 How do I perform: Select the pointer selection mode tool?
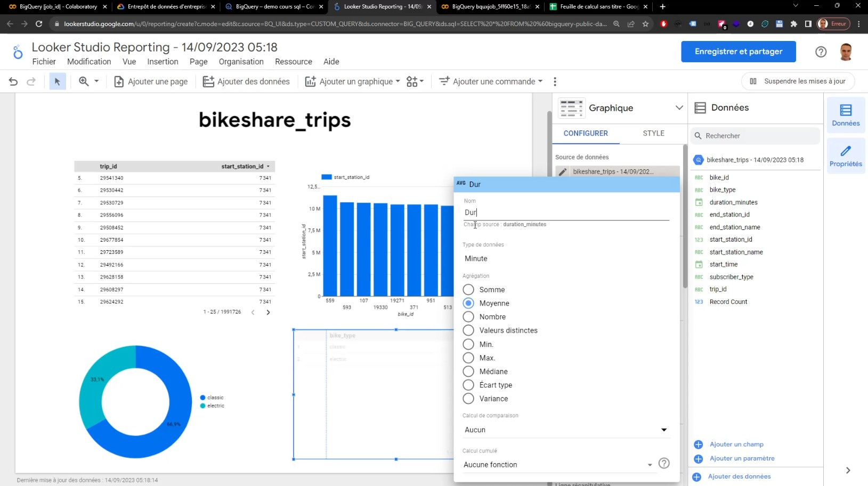58,81
